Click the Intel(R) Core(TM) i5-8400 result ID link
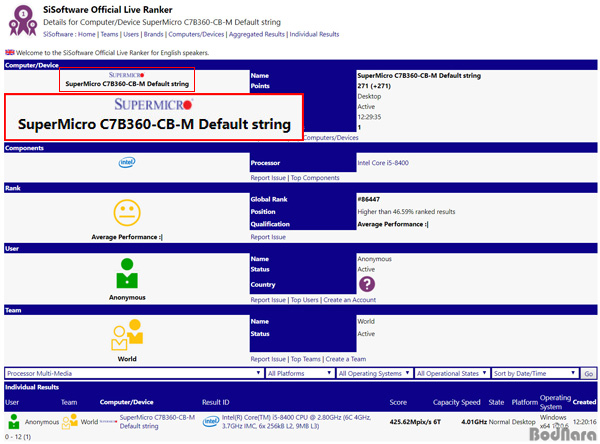This screenshot has width=600, height=444. tap(296, 421)
